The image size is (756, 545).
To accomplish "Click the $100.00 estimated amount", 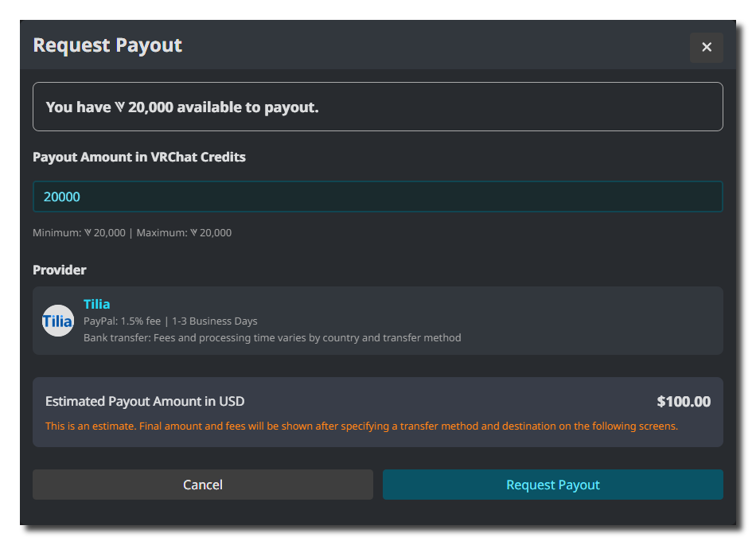I will (683, 402).
